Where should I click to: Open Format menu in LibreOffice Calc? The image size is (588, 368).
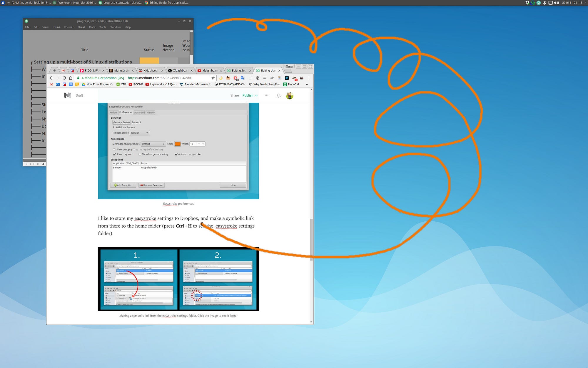point(69,27)
